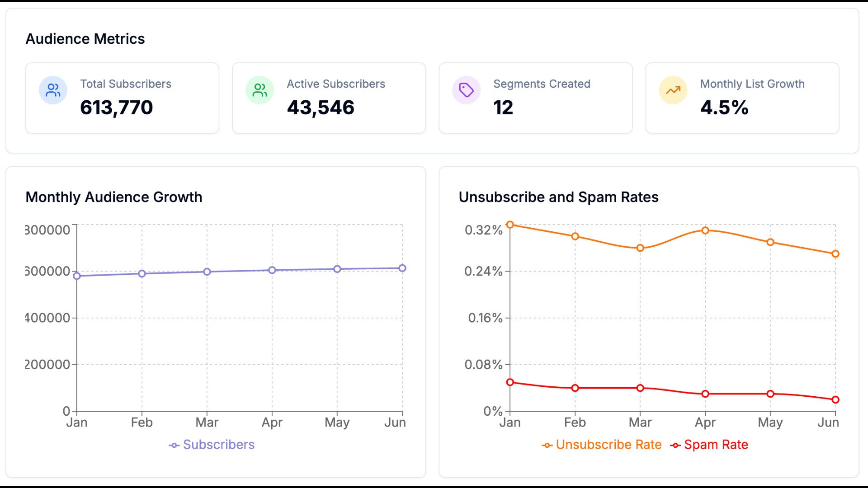Click the orange Unsubscribe Rate legend marker
The height and width of the screenshot is (488, 868).
tap(547, 446)
